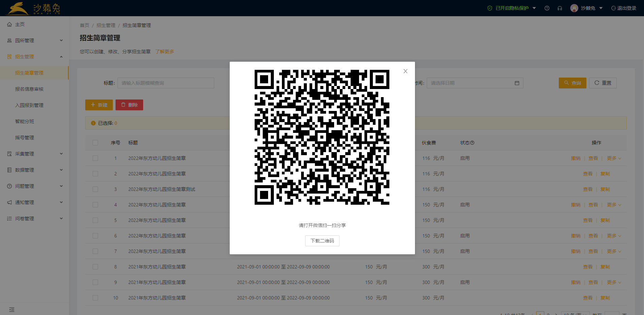
Task: Click 查看 in row 9
Action: (x=593, y=282)
